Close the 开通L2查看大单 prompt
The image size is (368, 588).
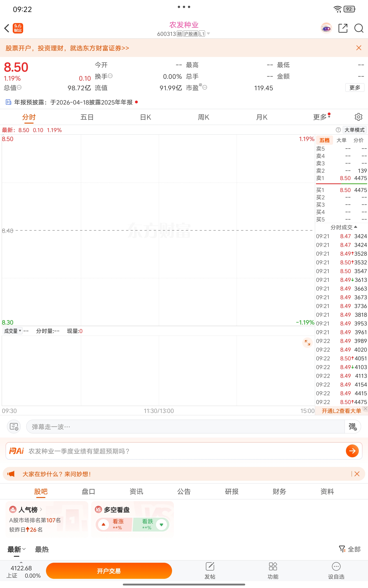[x=365, y=409]
